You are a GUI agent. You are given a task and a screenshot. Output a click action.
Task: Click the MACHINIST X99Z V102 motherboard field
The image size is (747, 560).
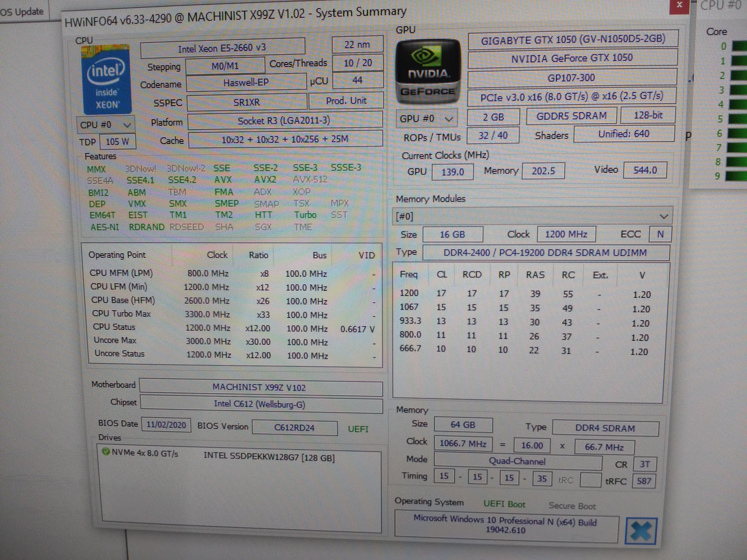(x=259, y=388)
